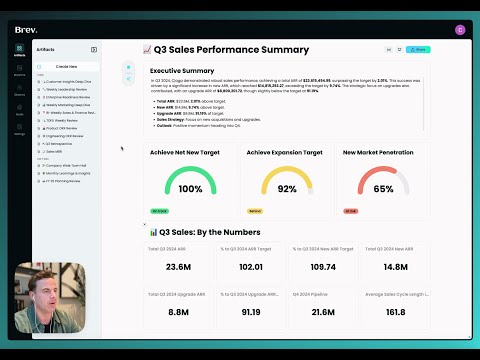Click the 91.19 Upgrade ARR percent value
Viewport: 480px width, 360px height.
point(251,312)
